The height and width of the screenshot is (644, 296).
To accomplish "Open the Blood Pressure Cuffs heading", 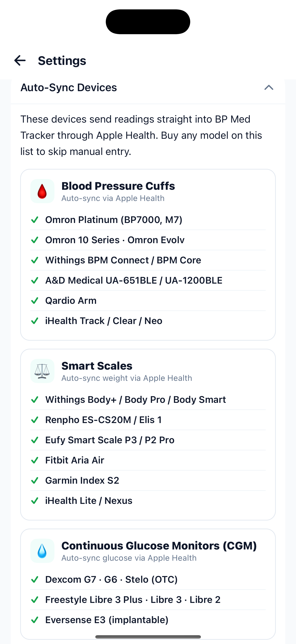I will 118,186.
